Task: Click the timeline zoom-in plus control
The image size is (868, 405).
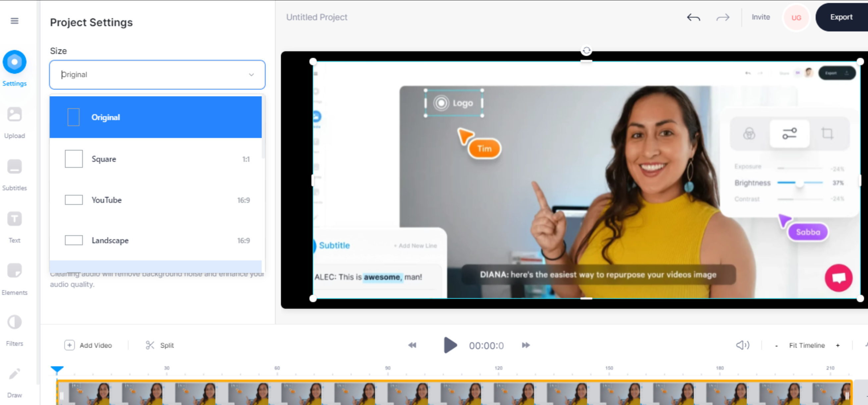Action: [838, 345]
